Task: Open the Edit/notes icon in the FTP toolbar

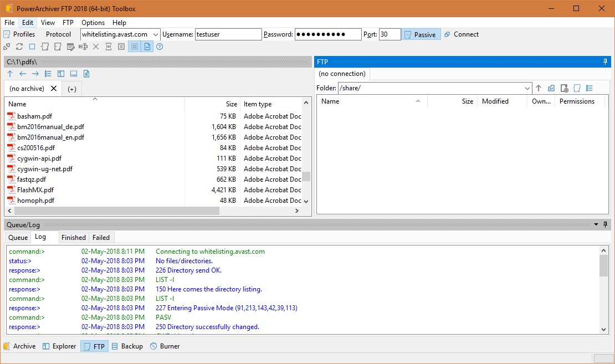Action: pos(70,47)
